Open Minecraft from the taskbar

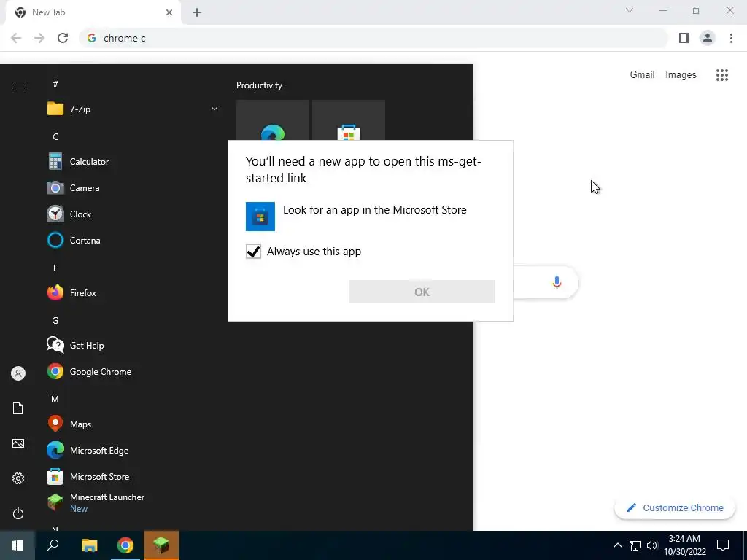pyautogui.click(x=161, y=545)
